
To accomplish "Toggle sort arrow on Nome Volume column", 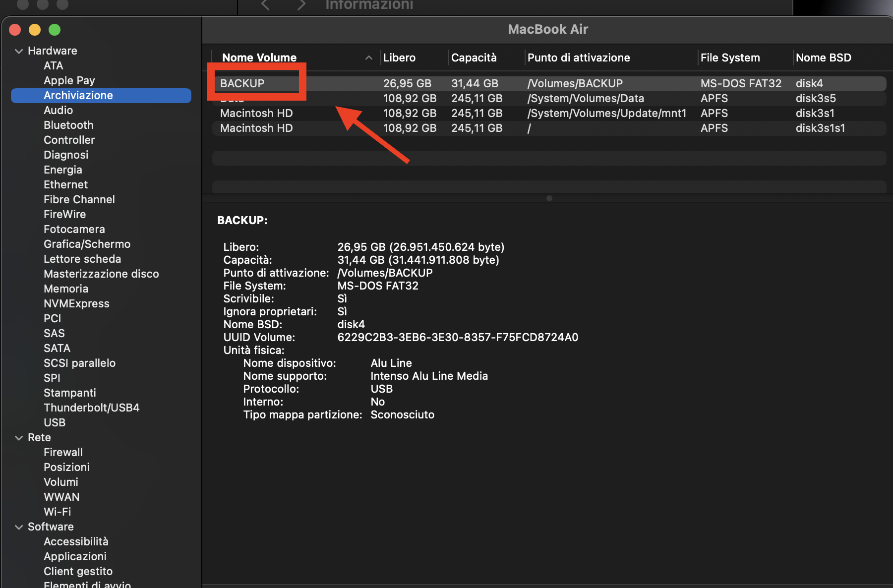I will coord(368,58).
